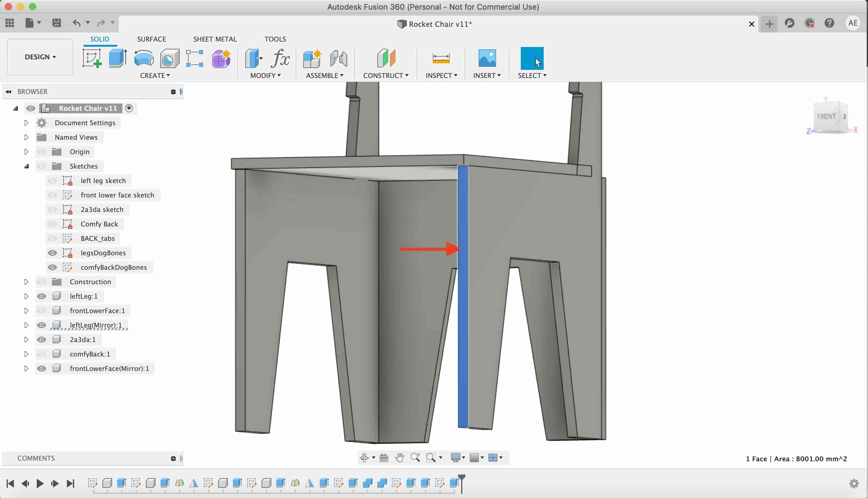Open the Help question mark icon
The image size is (868, 498).
click(829, 23)
